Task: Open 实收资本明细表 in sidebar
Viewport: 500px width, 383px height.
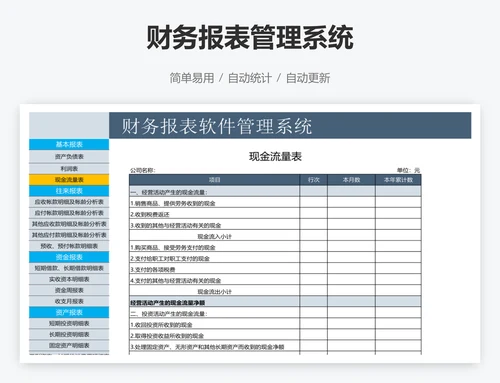Action: (69, 279)
